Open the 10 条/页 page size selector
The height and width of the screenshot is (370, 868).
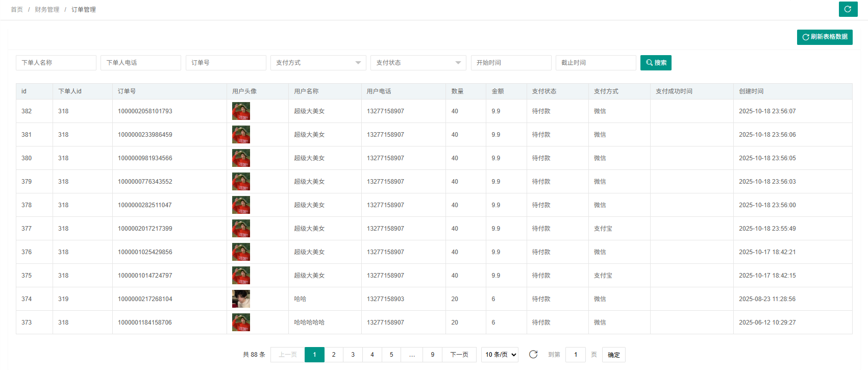pyautogui.click(x=500, y=355)
